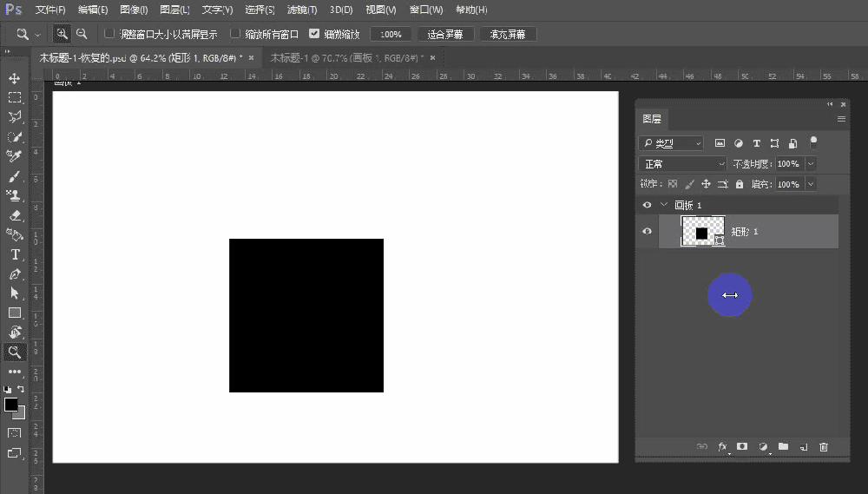Open the 图像(I) menu

(134, 10)
